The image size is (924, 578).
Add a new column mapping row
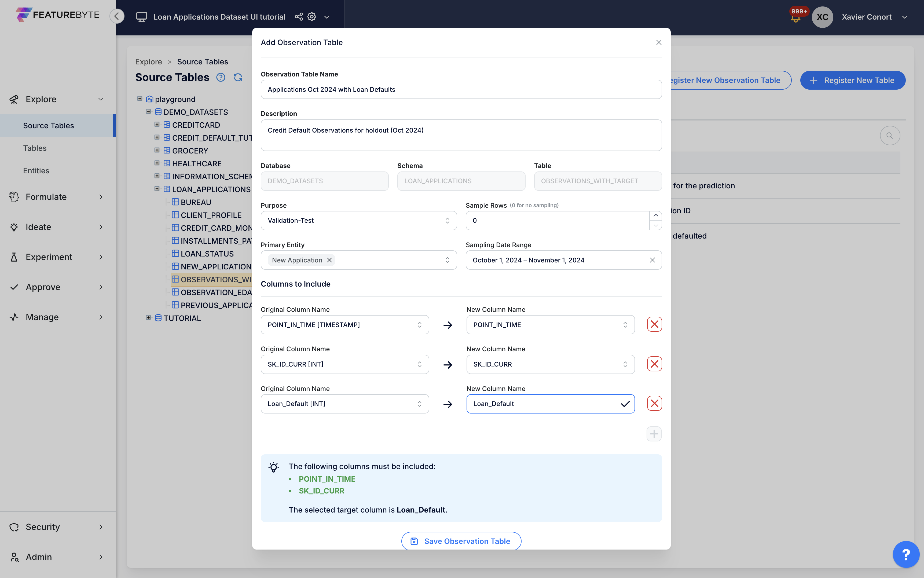pyautogui.click(x=654, y=434)
